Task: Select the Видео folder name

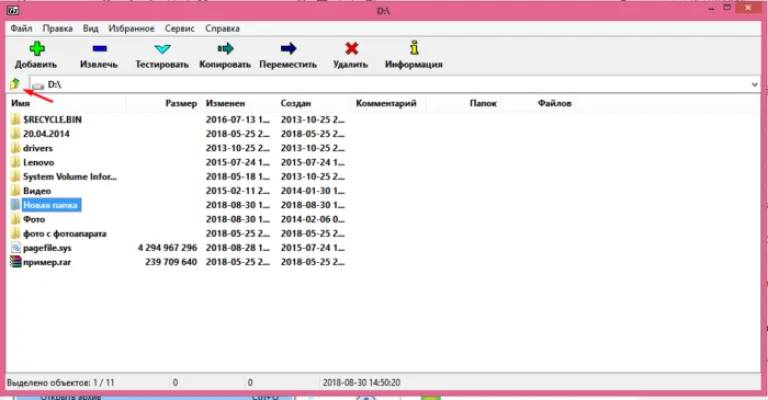Action: [37, 190]
